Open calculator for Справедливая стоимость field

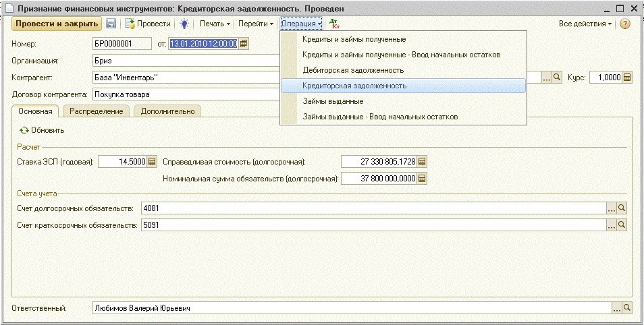click(423, 162)
